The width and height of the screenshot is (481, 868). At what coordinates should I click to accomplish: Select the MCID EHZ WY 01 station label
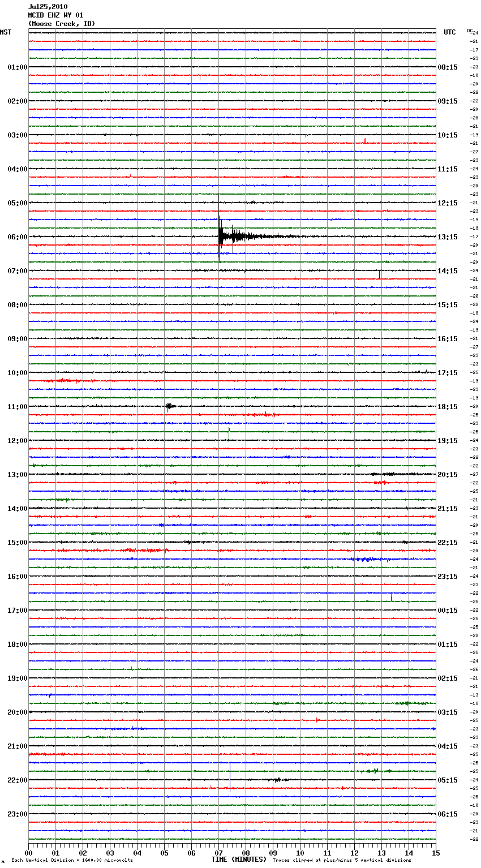pyautogui.click(x=55, y=15)
